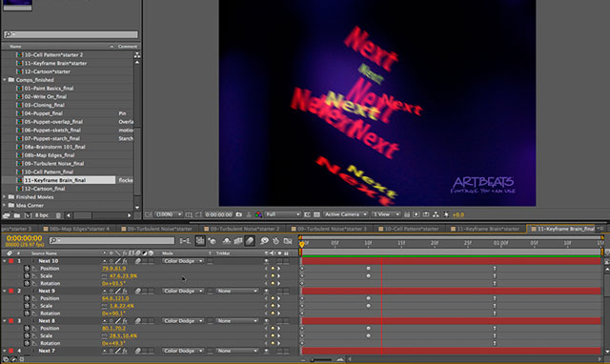Collapse the Comps_finished folder
The width and height of the screenshot is (610, 364).
tap(5, 80)
